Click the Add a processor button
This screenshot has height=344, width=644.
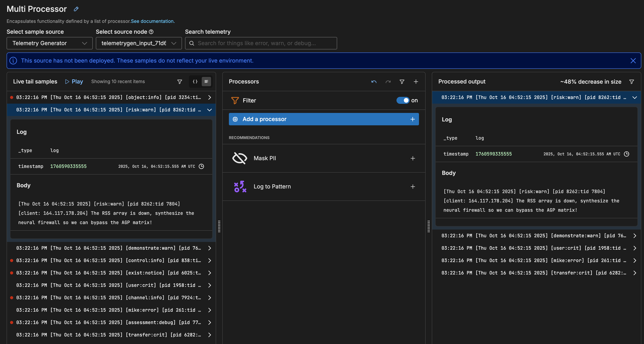(x=324, y=119)
